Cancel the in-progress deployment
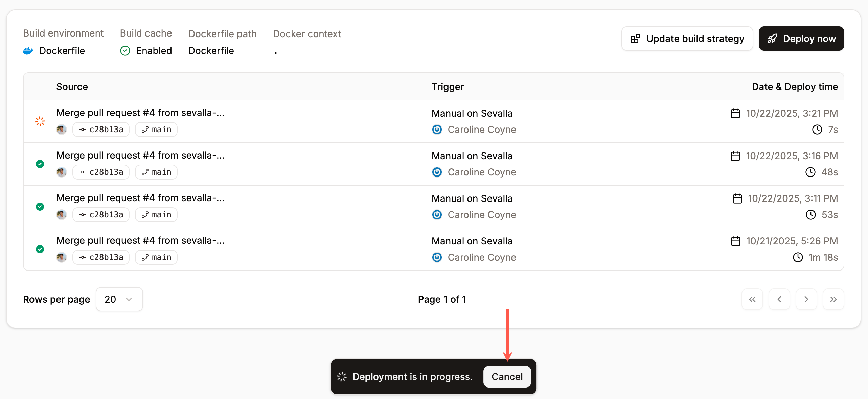Screen dimensions: 868x399 507,377
